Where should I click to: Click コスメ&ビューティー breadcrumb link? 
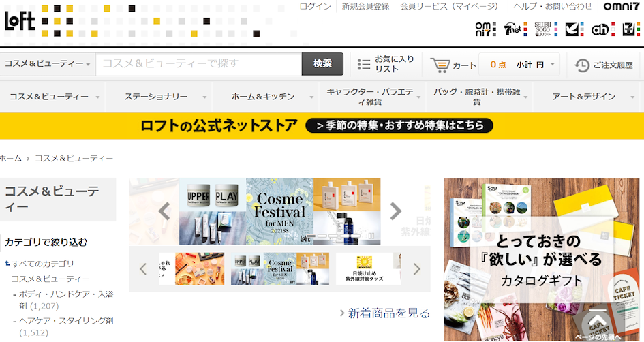(74, 159)
